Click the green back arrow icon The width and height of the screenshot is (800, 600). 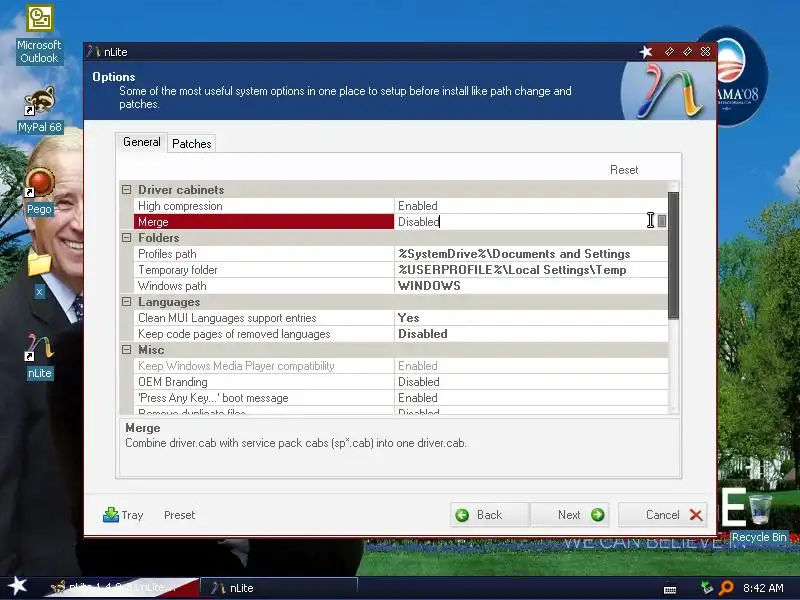[462, 515]
